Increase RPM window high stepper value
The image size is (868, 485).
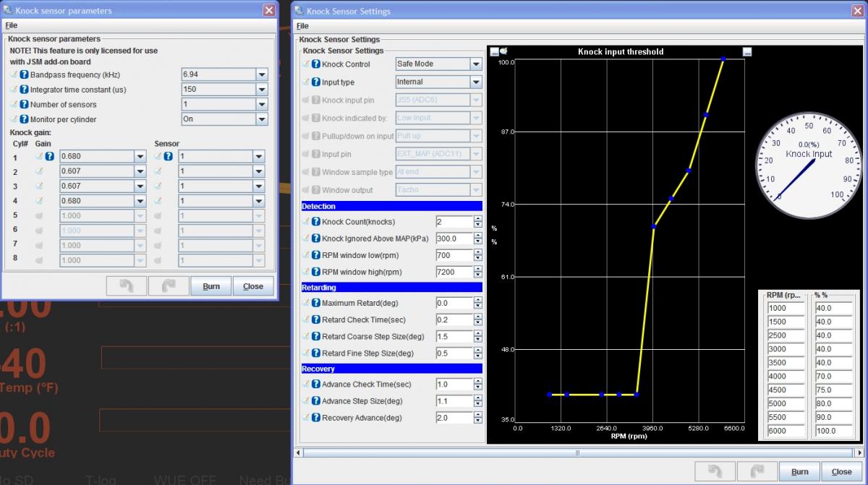pos(477,268)
